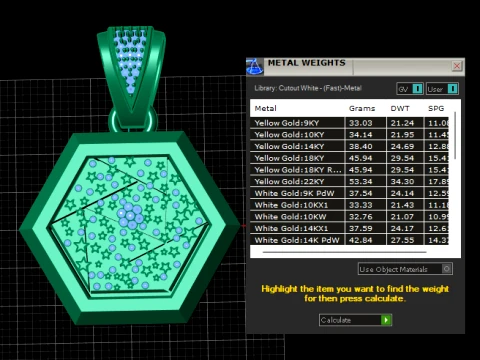Click the 24.69 DWT value
The width and height of the screenshot is (480, 360).
[x=402, y=146]
